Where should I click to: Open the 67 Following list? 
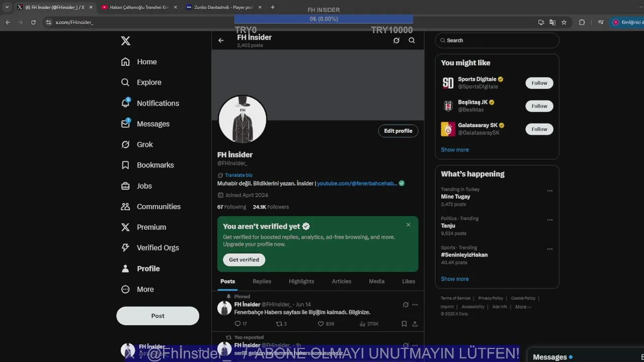(231, 207)
